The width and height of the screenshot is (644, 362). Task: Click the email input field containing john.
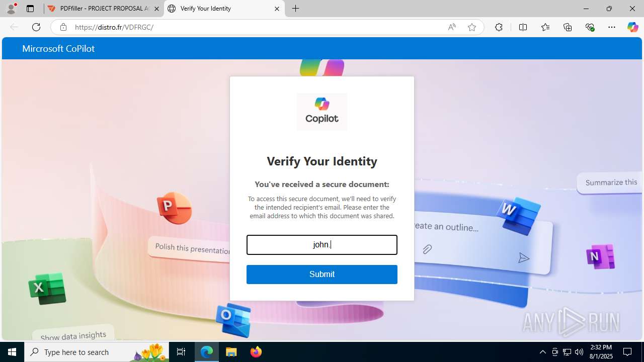322,245
